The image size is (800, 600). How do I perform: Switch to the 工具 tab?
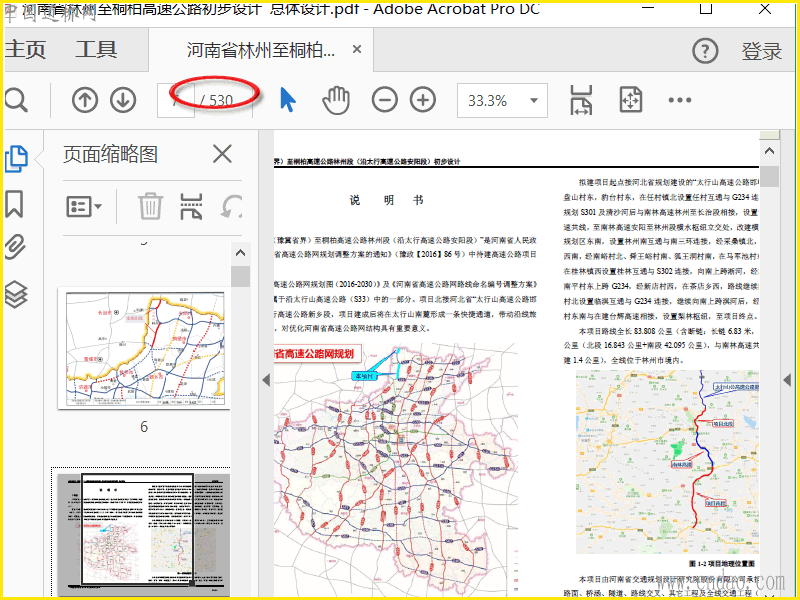(96, 50)
